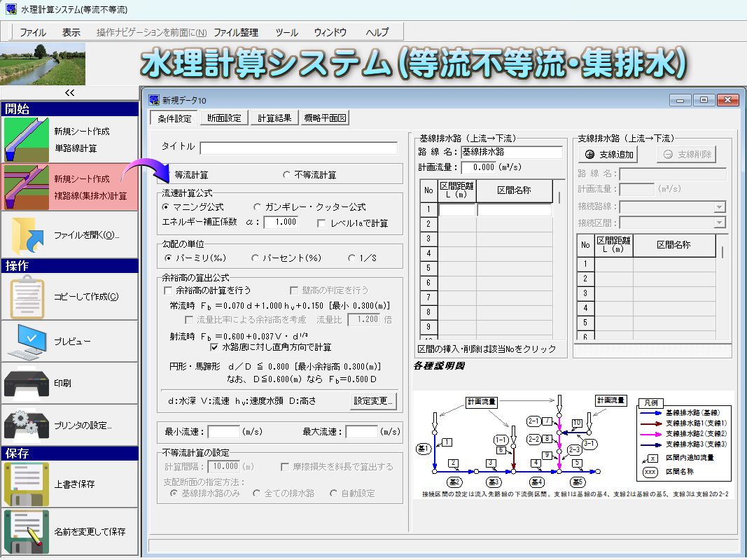Screen dimensions: 747x560
Task: Switch to the 概略平面図 tab
Action: tap(325, 118)
